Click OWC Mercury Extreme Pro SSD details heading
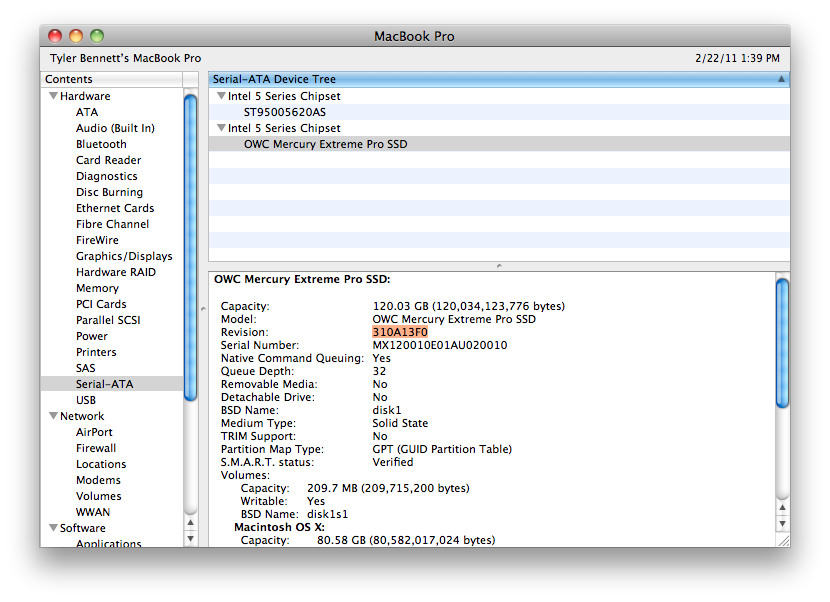830x602 pixels. [x=302, y=279]
